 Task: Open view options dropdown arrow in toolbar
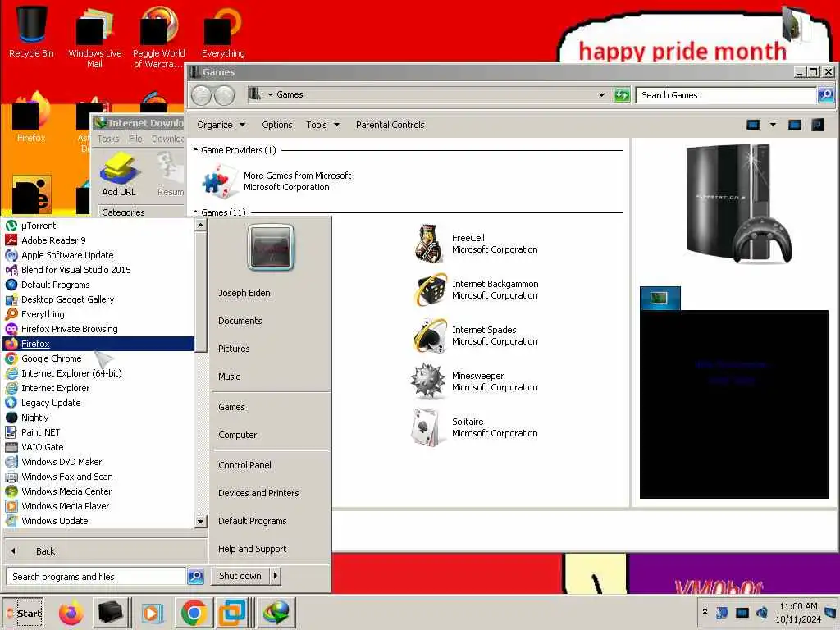pos(773,125)
